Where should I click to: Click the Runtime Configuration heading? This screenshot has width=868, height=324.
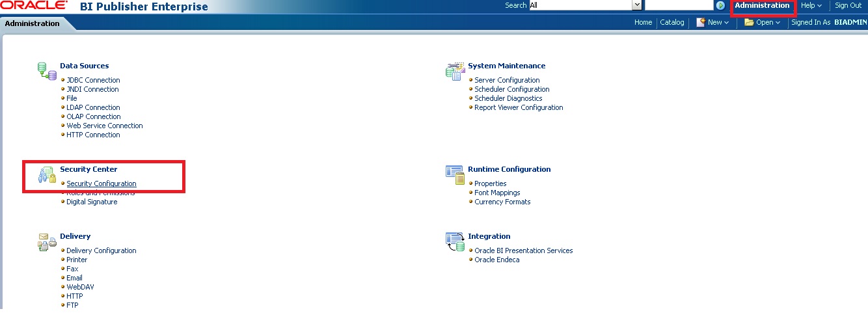click(x=509, y=169)
